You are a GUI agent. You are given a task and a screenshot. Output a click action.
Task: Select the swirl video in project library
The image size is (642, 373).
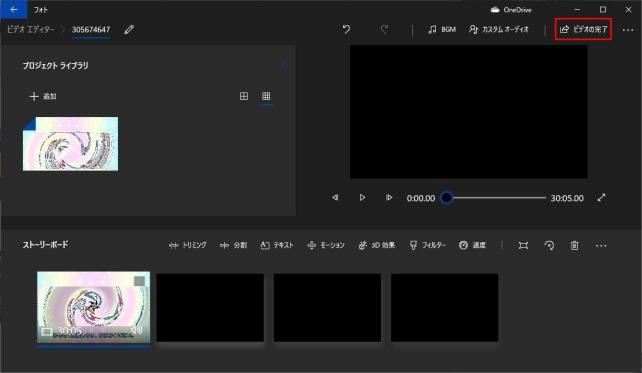[x=70, y=144]
